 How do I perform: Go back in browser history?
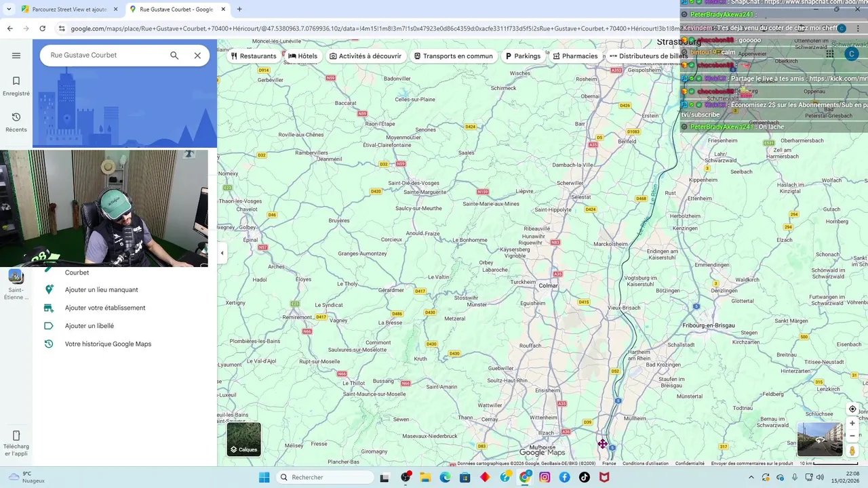(x=9, y=28)
